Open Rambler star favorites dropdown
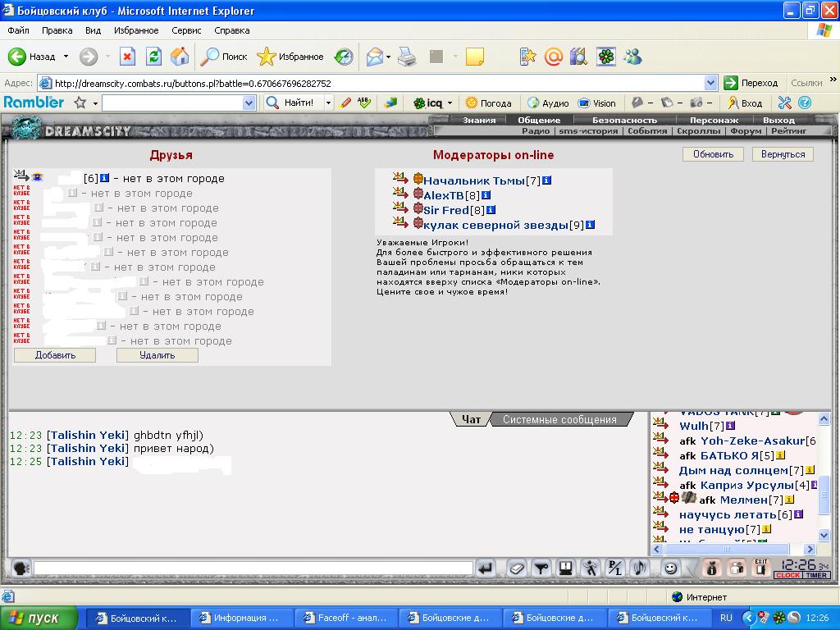Viewport: 840px width, 630px height. point(95,103)
